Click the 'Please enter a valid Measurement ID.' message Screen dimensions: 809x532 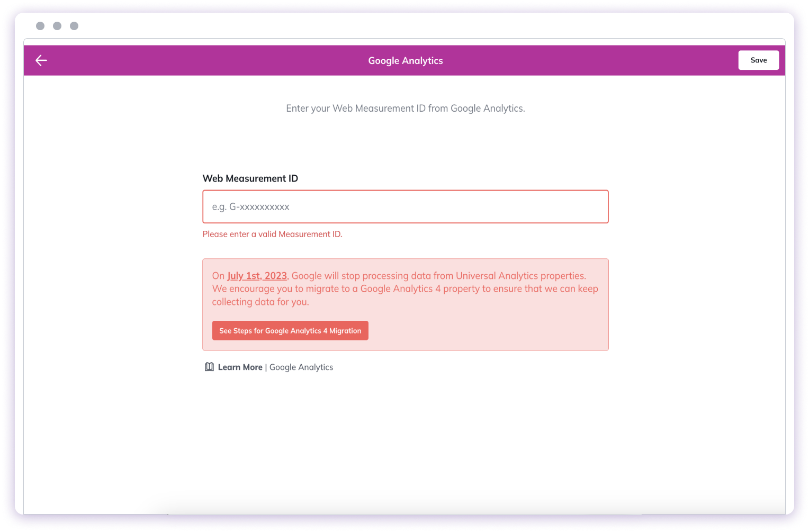point(273,234)
